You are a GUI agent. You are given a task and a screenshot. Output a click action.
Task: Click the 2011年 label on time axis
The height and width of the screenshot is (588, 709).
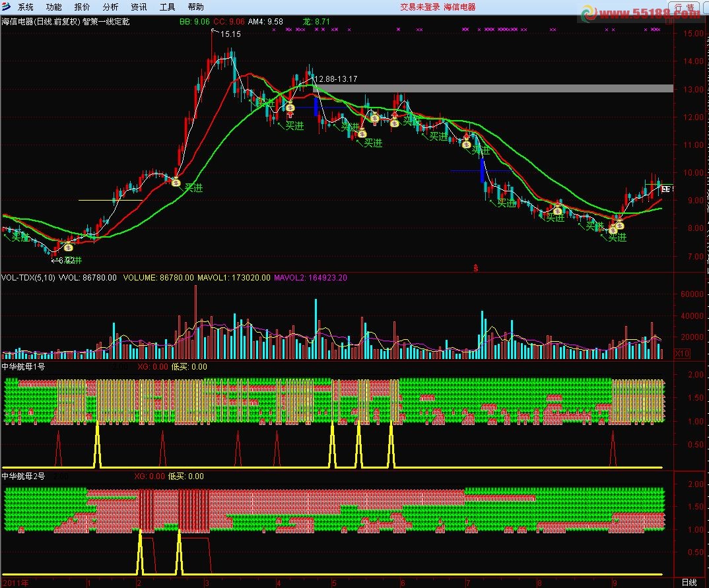point(15,583)
